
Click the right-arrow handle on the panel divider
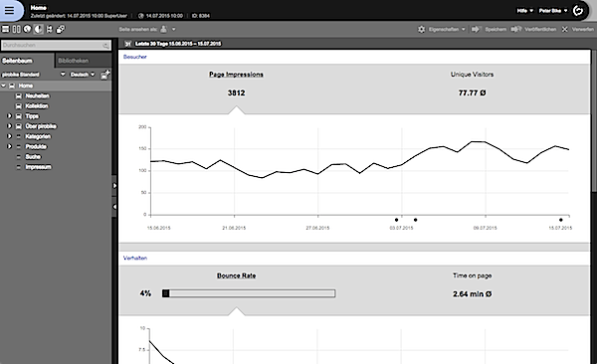tap(114, 185)
